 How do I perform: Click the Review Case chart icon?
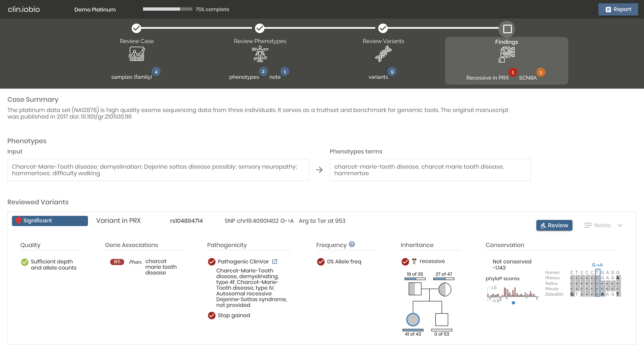[x=136, y=54]
